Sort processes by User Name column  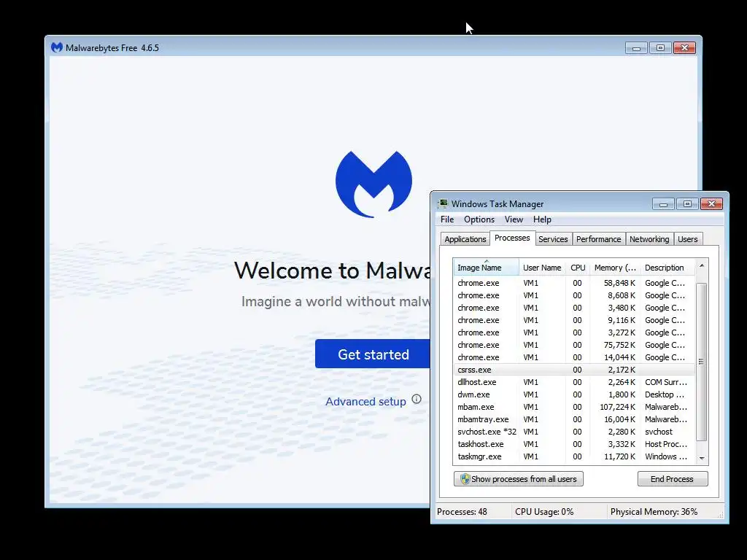point(542,268)
